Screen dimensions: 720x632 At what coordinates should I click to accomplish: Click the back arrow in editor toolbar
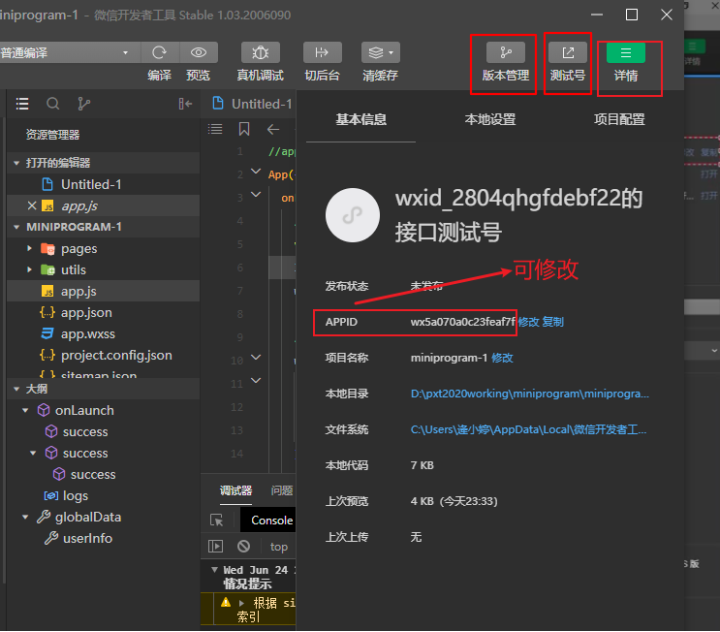click(x=273, y=129)
